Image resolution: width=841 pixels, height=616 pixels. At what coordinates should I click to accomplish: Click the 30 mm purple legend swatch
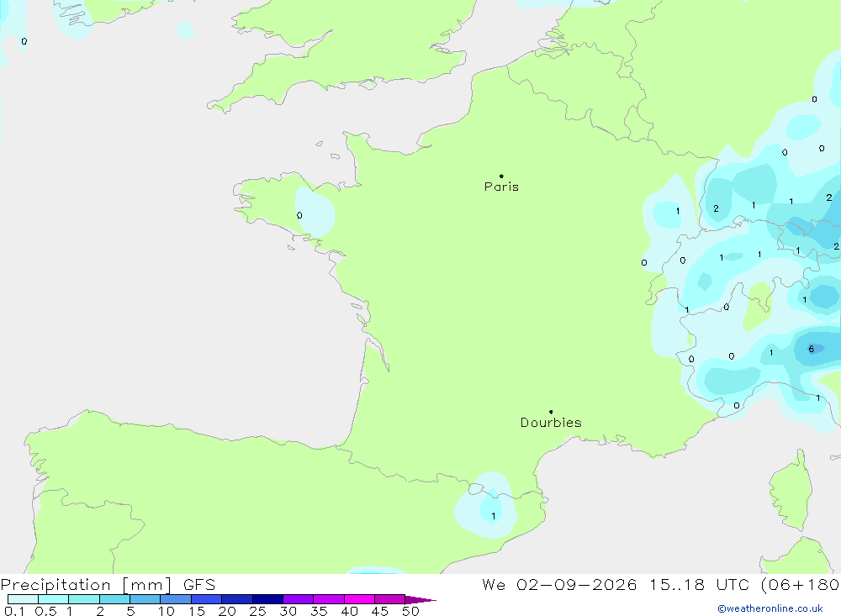(298, 599)
